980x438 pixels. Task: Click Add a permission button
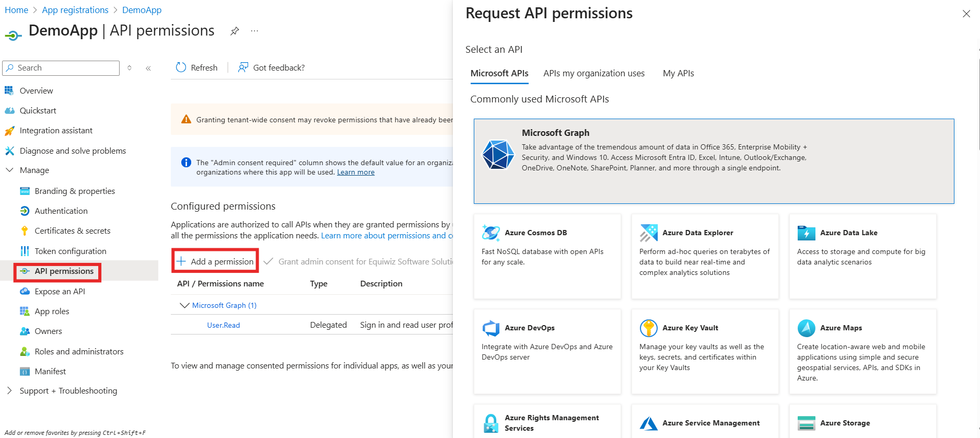pyautogui.click(x=215, y=261)
